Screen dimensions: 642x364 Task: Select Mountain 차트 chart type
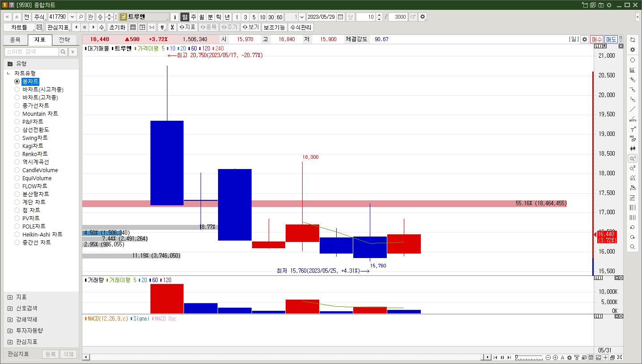(x=17, y=114)
